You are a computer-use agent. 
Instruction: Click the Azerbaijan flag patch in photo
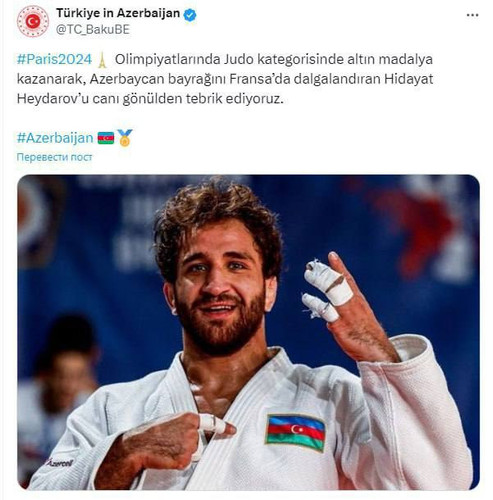[295, 433]
